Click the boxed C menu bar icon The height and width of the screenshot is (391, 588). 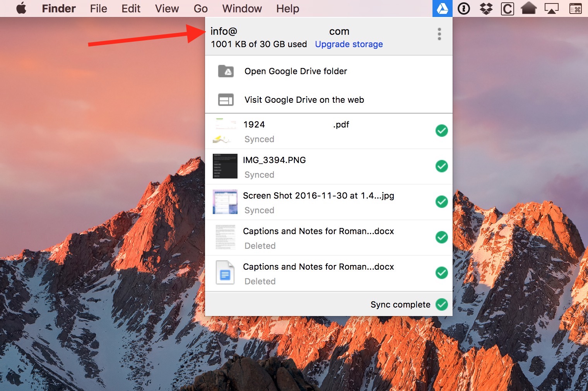508,8
